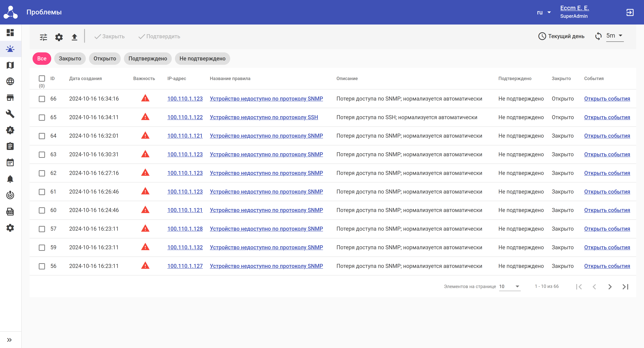Viewport: 644px width, 348px height.
Task: Select the Не подтверждено filter chip
Action: coord(202,58)
